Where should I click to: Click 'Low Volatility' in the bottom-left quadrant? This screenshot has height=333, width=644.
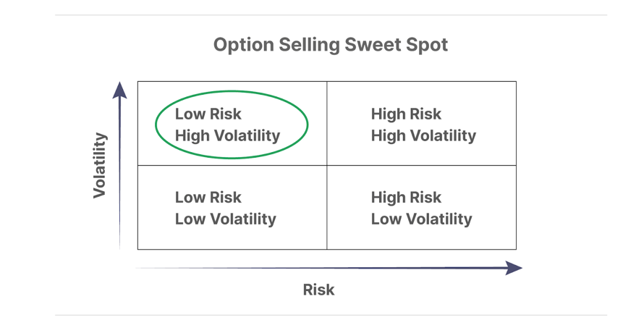[x=226, y=219]
